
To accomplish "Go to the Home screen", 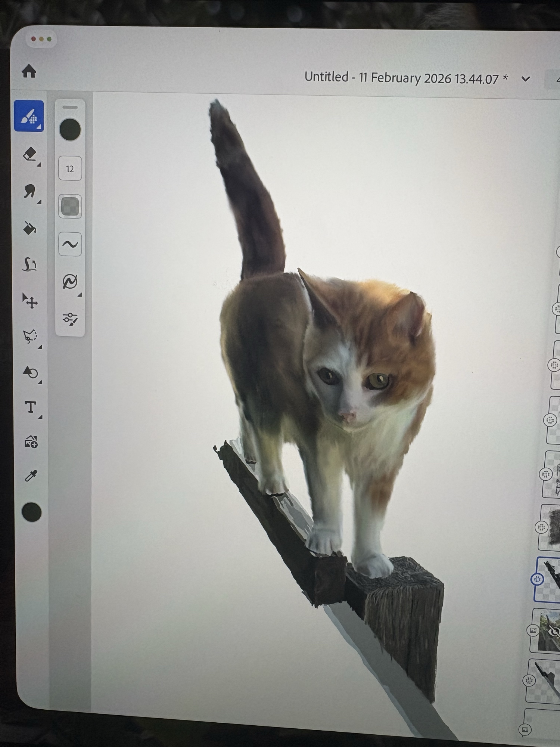I will [x=29, y=71].
